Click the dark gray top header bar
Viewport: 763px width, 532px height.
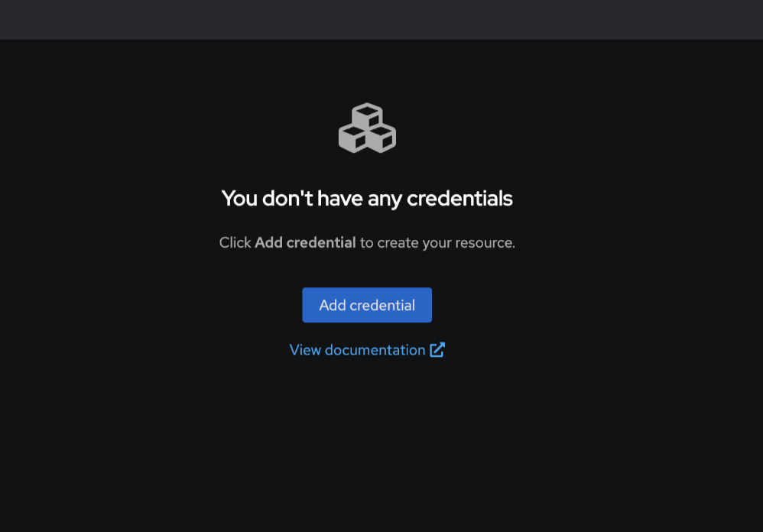tap(381, 19)
